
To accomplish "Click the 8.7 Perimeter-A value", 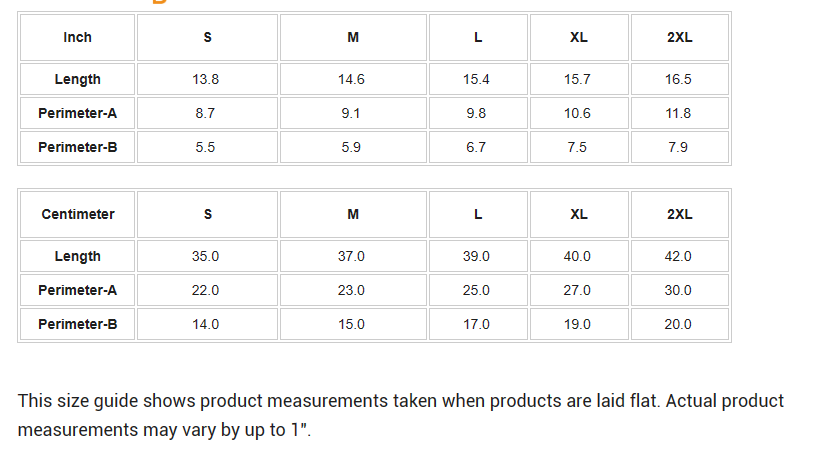I will [205, 113].
